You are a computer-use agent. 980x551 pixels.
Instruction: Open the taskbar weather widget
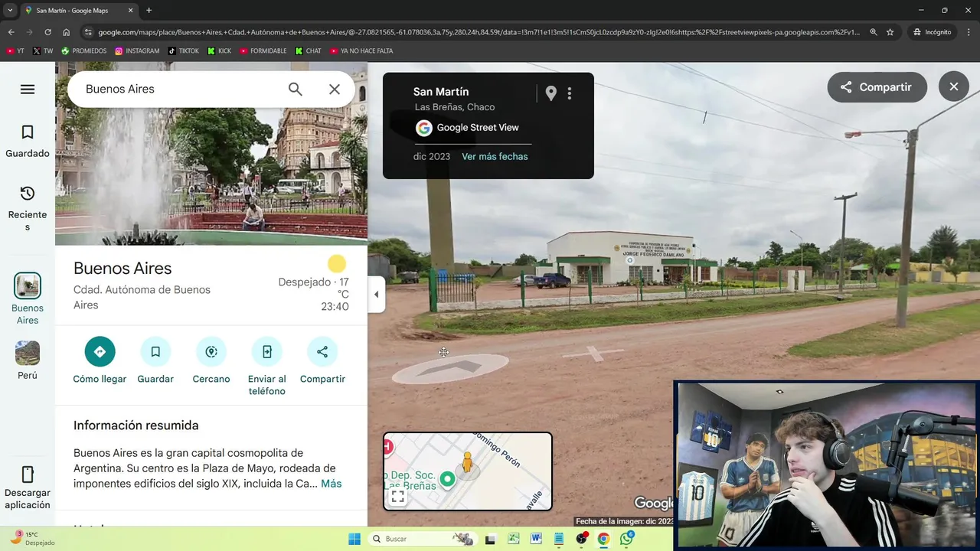31,539
